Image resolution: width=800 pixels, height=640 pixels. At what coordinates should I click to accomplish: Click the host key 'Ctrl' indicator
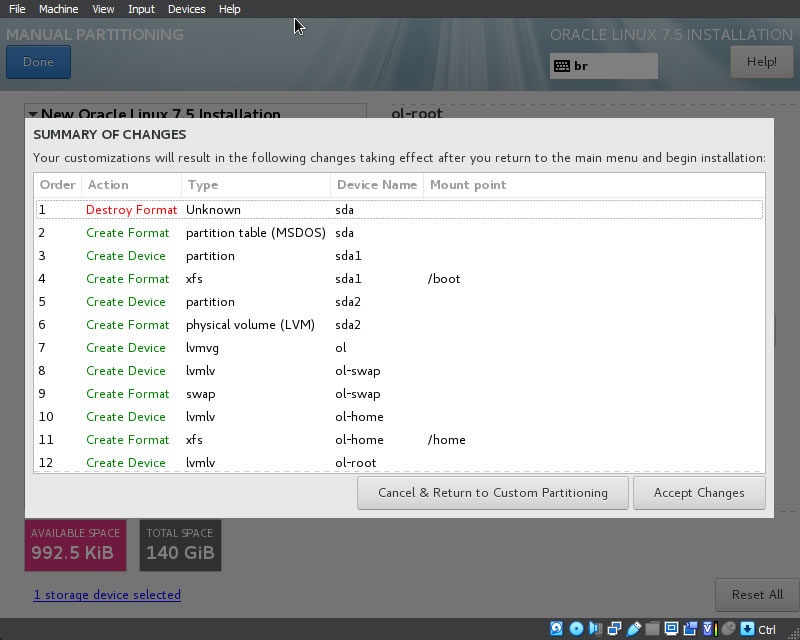766,629
